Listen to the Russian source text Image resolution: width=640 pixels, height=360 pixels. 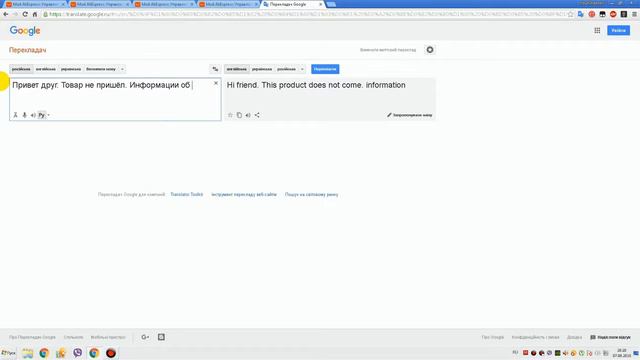coord(33,115)
